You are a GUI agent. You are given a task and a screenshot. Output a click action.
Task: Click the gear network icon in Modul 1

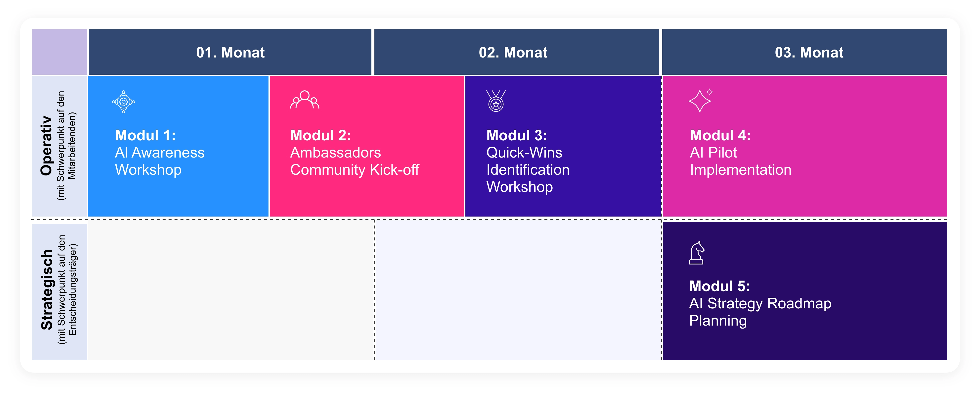123,102
